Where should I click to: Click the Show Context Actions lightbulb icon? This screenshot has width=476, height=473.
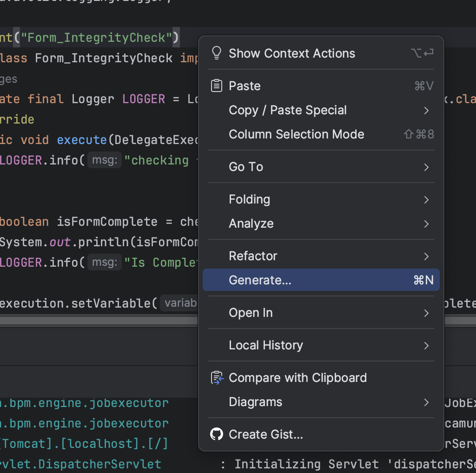click(x=217, y=53)
